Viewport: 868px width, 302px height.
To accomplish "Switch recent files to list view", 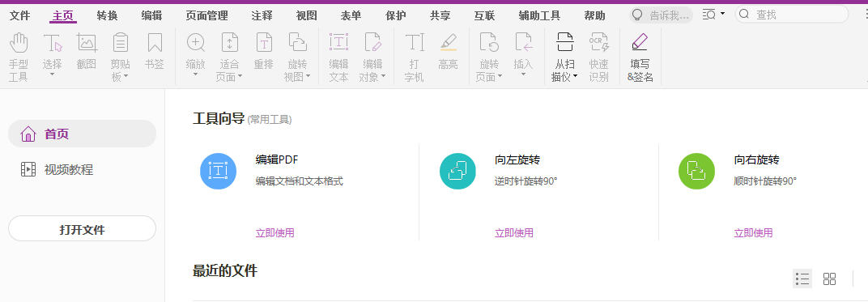I will pos(802,279).
